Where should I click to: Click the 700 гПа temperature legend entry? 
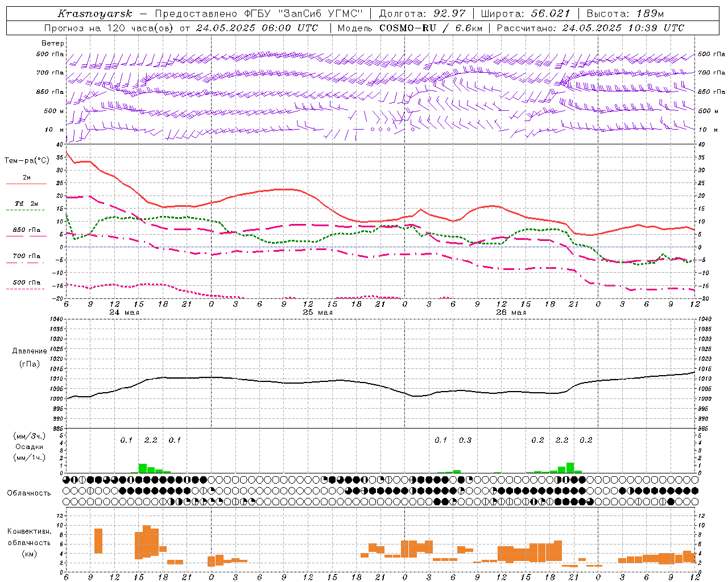click(x=26, y=258)
